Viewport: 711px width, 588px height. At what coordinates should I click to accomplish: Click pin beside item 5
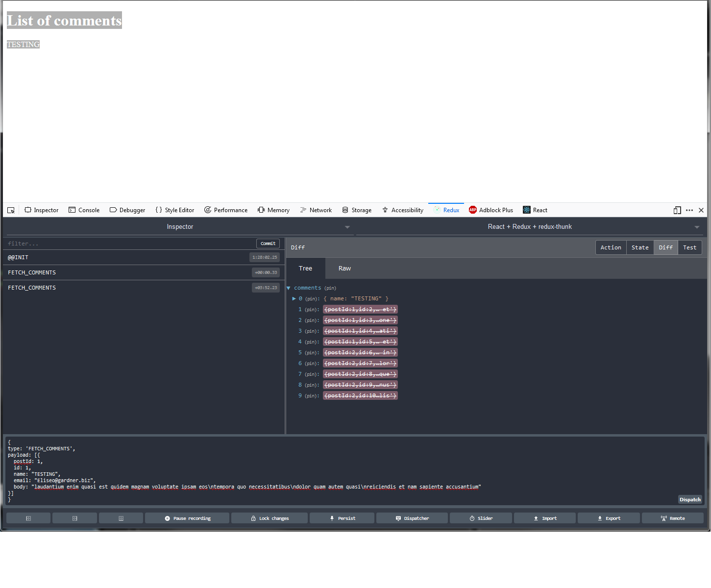[x=312, y=353]
